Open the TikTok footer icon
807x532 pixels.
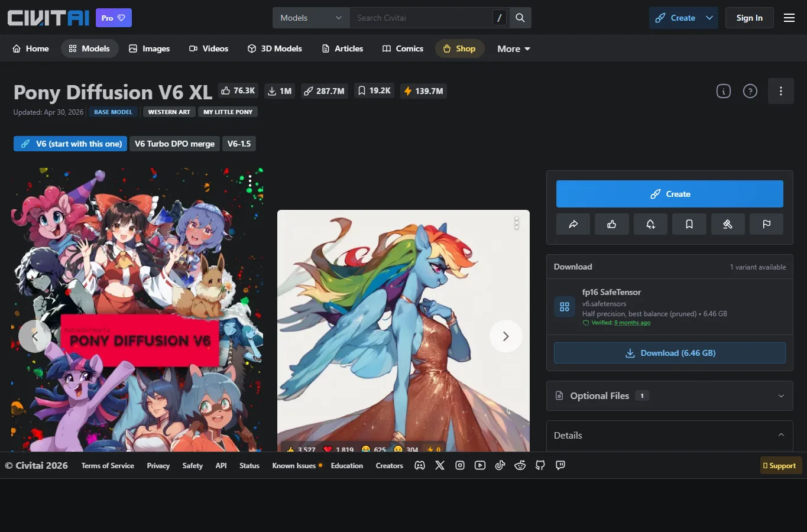(x=500, y=465)
